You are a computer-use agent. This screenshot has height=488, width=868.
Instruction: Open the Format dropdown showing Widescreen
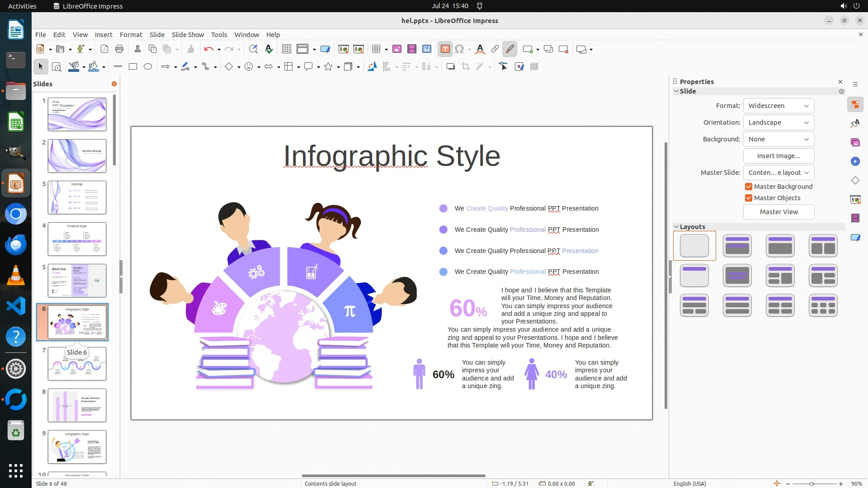778,106
